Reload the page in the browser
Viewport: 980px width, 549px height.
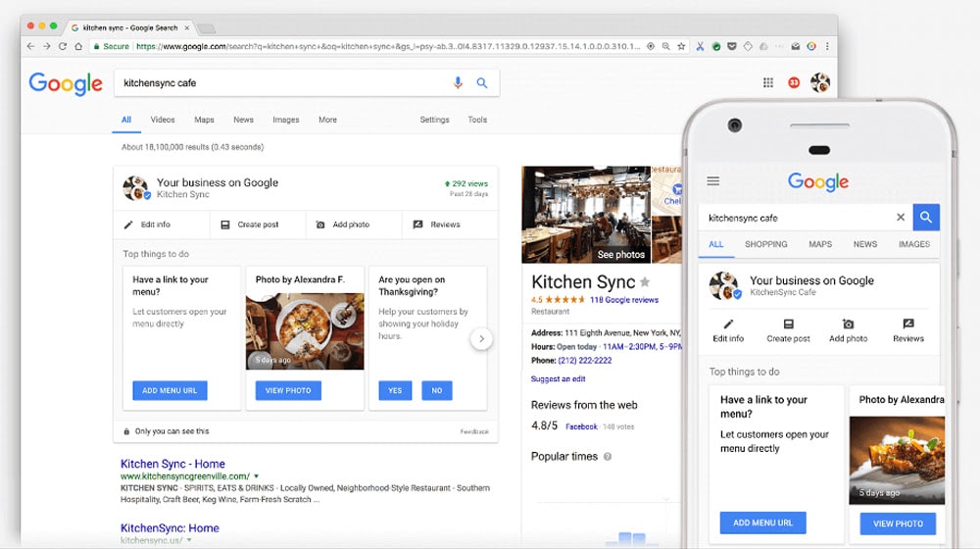point(63,46)
